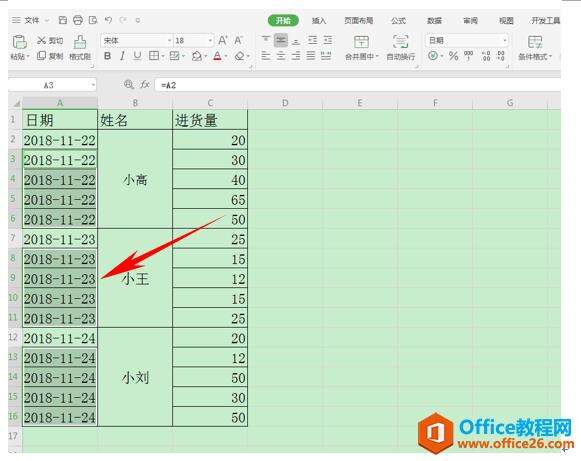Toggle Bold formatting
This screenshot has width=581, height=461.
pyautogui.click(x=107, y=56)
